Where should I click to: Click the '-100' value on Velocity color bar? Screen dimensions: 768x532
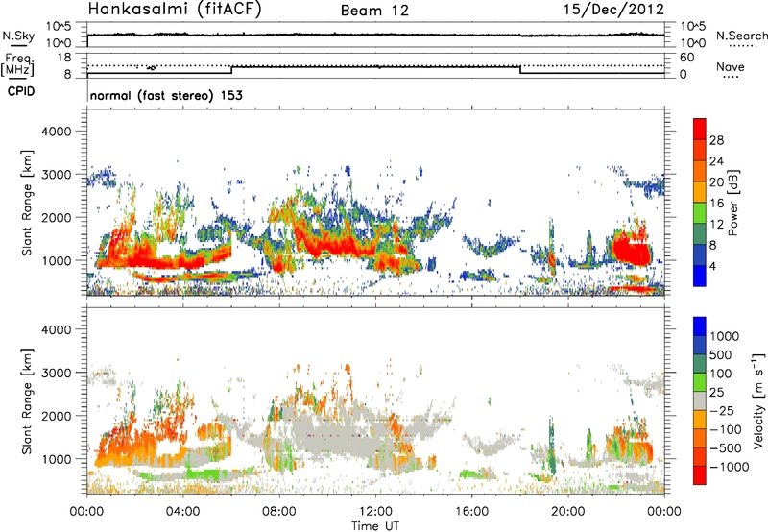(x=726, y=429)
